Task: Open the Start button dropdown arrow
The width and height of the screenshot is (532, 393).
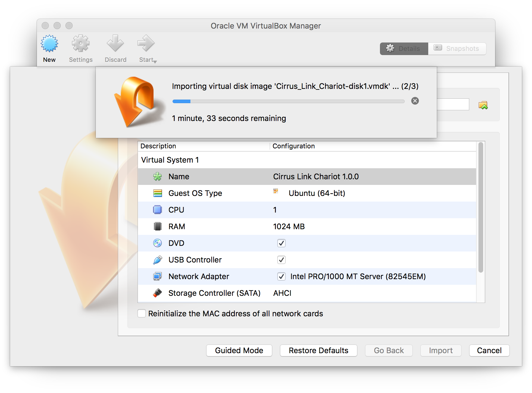Action: (155, 62)
